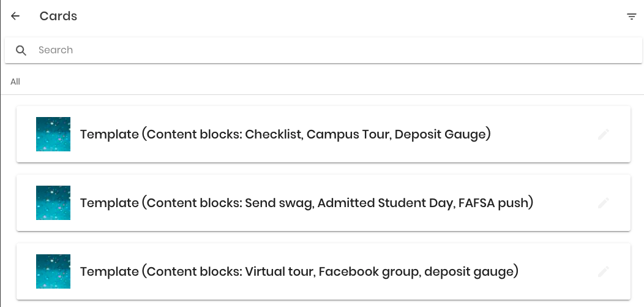Image resolution: width=644 pixels, height=307 pixels.
Task: Go back using the left arrow
Action: coord(15,16)
